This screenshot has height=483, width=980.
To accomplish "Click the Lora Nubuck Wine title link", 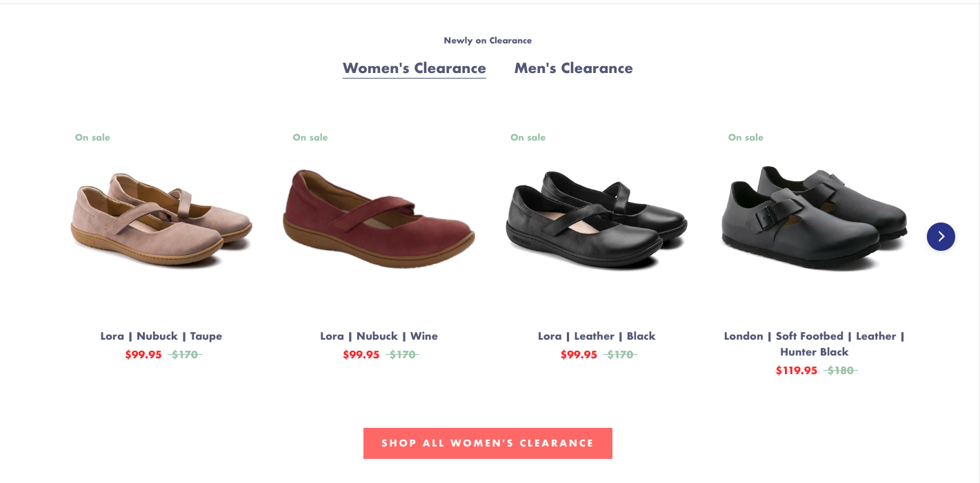I will pos(379,336).
